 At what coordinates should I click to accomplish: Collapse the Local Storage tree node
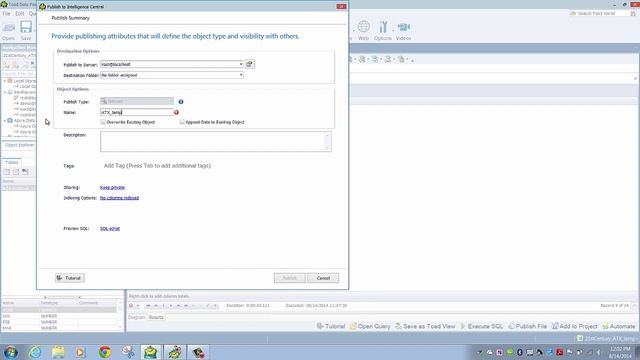point(5,81)
